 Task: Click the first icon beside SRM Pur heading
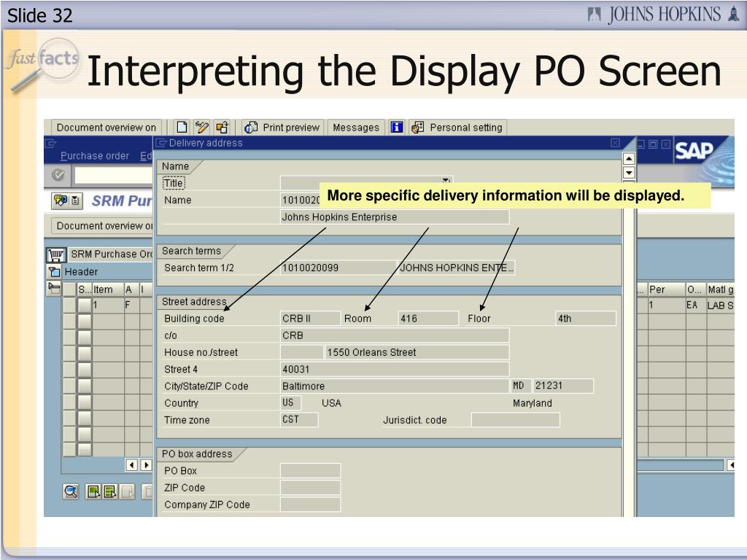(x=61, y=201)
